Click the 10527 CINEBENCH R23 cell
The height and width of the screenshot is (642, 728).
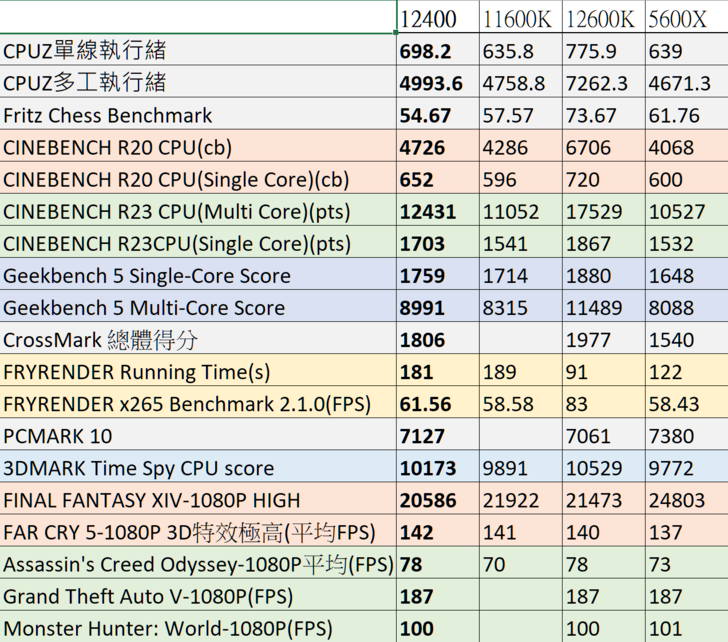687,209
